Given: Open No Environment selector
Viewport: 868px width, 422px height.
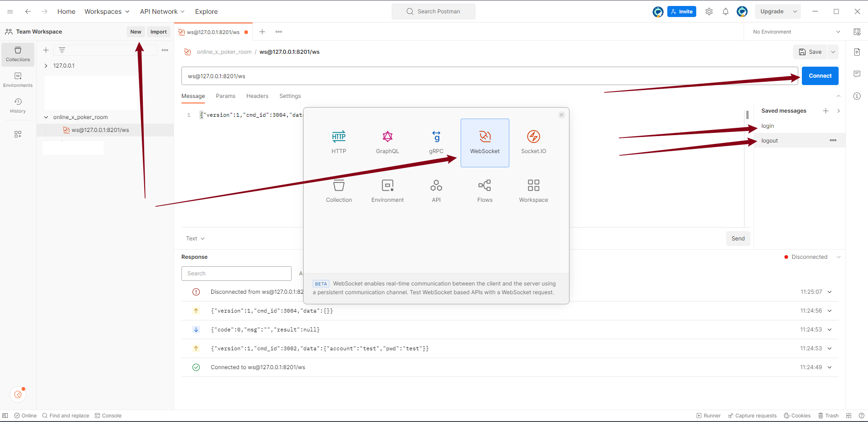Looking at the screenshot, I should pos(796,32).
